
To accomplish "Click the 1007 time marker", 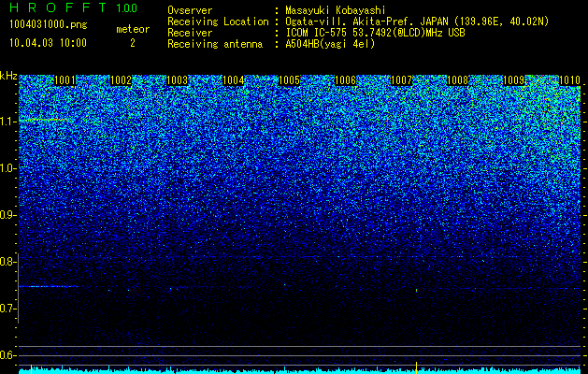I will point(401,80).
